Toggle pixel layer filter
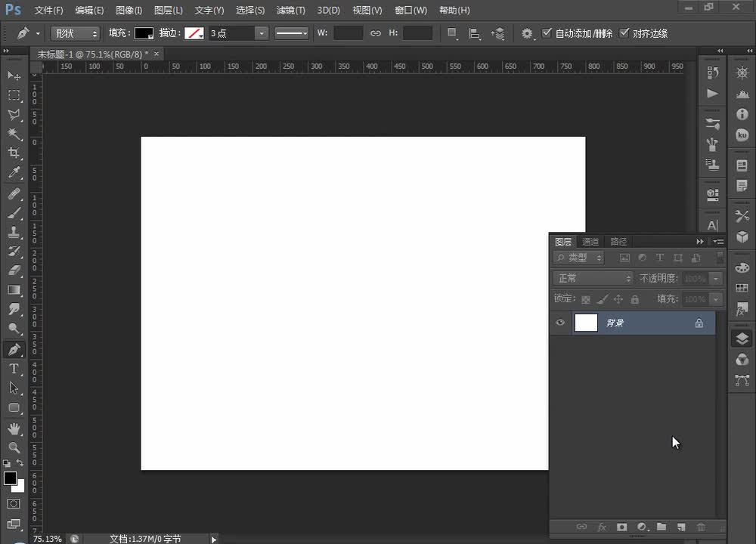The width and height of the screenshot is (756, 544). (x=624, y=258)
